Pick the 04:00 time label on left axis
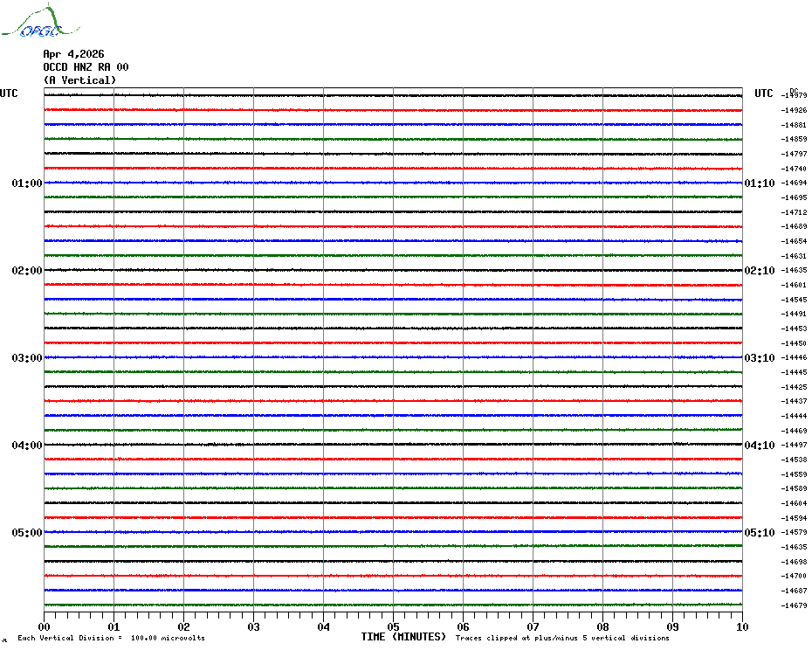 point(26,446)
